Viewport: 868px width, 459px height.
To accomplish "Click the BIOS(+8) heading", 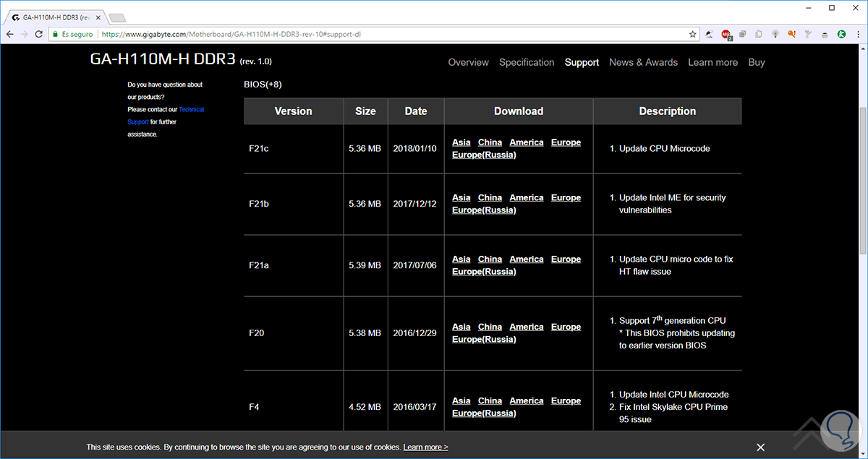I will [263, 85].
